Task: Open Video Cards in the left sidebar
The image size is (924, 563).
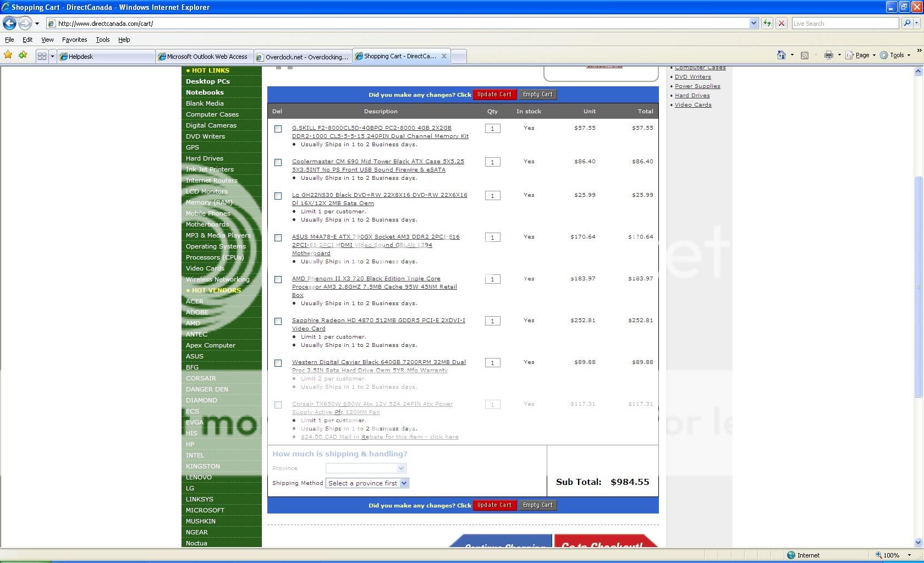Action: click(205, 268)
